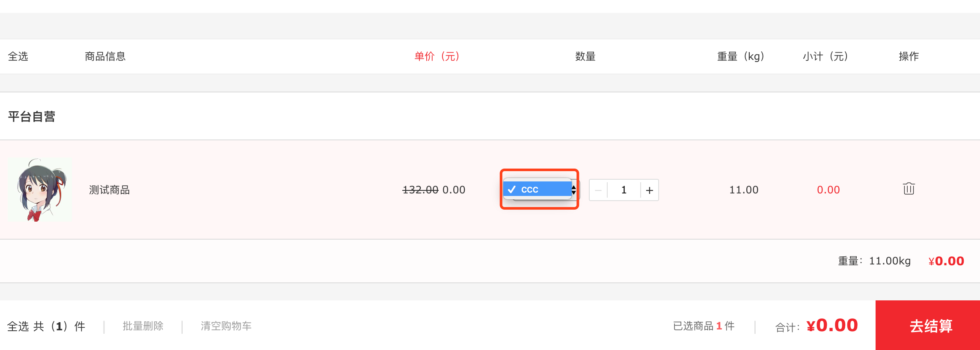Open the 测试商品 product thumbnail
The height and width of the screenshot is (350, 980).
click(x=39, y=190)
